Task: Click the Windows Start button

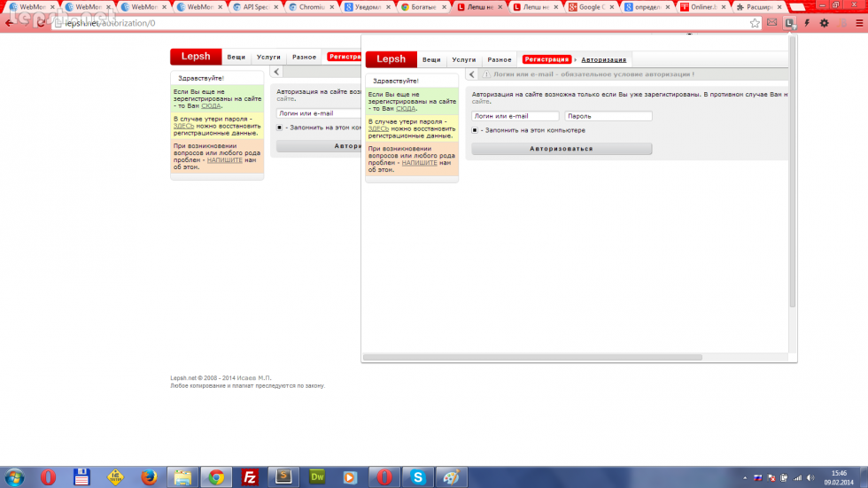Action: tap(14, 476)
